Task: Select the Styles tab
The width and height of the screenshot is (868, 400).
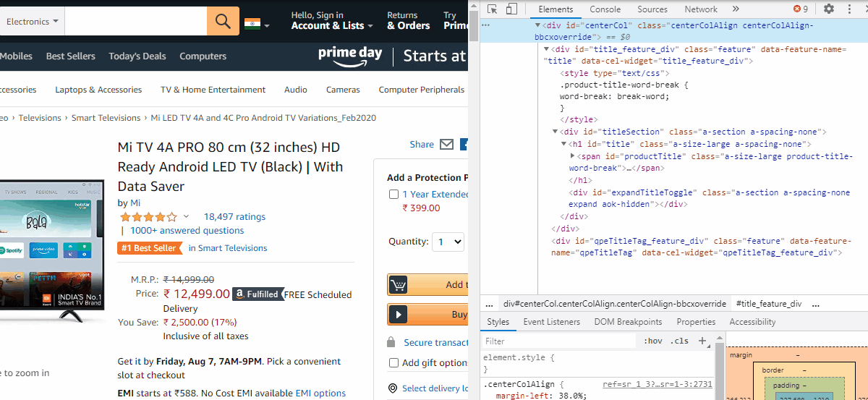Action: point(498,322)
